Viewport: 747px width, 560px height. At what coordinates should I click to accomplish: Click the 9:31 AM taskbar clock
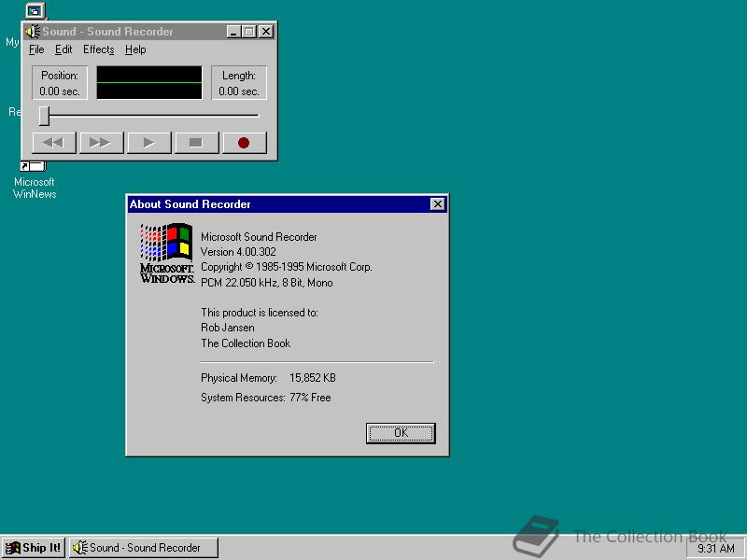click(715, 549)
